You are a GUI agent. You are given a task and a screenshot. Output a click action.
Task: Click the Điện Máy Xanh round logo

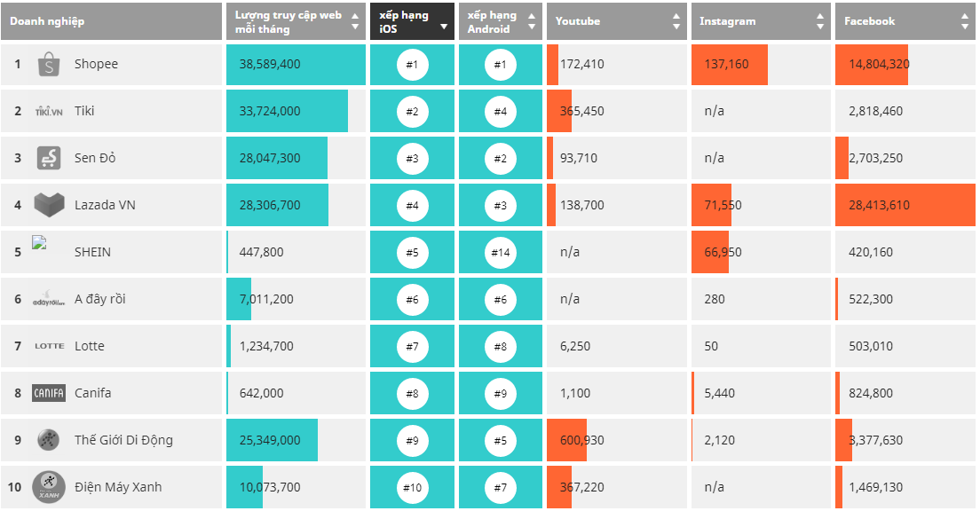[49, 487]
